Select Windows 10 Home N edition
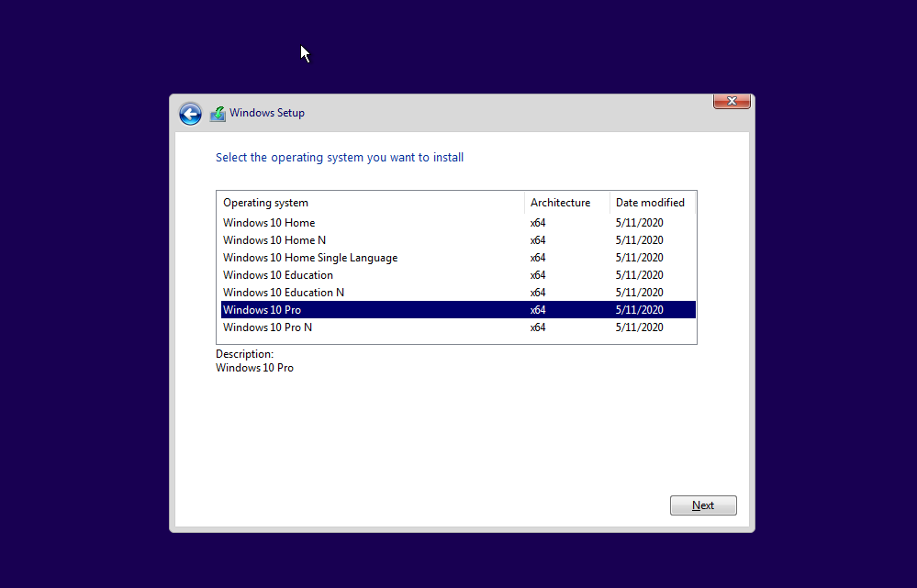This screenshot has width=917, height=588. click(x=274, y=240)
